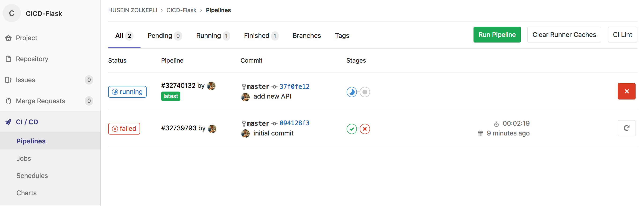The image size is (644, 206).
Task: Select the Tags tab
Action: click(x=342, y=36)
